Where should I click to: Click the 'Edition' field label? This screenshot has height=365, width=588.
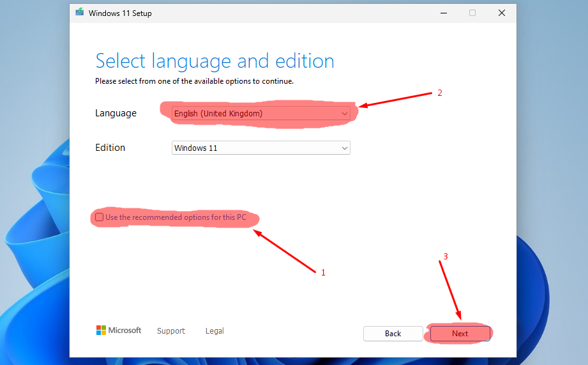coord(110,148)
